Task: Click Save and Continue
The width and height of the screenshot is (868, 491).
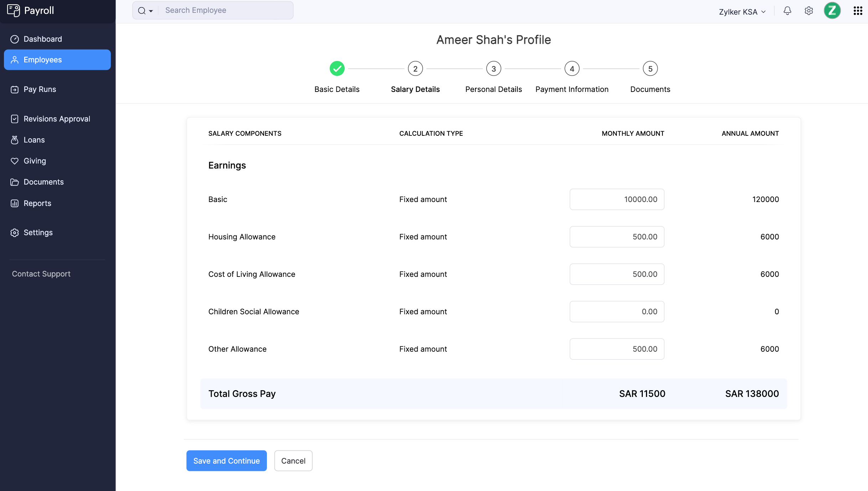Action: [x=226, y=460]
